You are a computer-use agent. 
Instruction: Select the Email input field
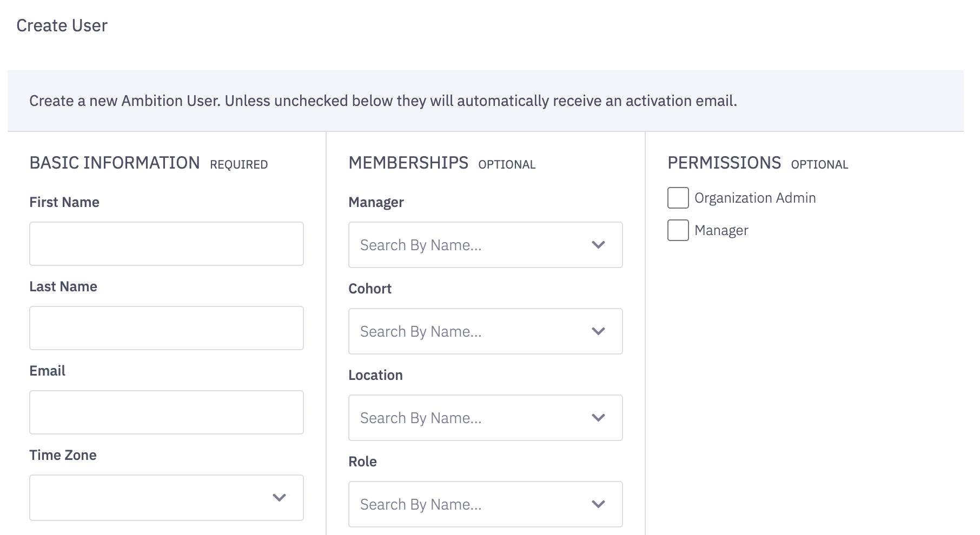[x=167, y=412]
